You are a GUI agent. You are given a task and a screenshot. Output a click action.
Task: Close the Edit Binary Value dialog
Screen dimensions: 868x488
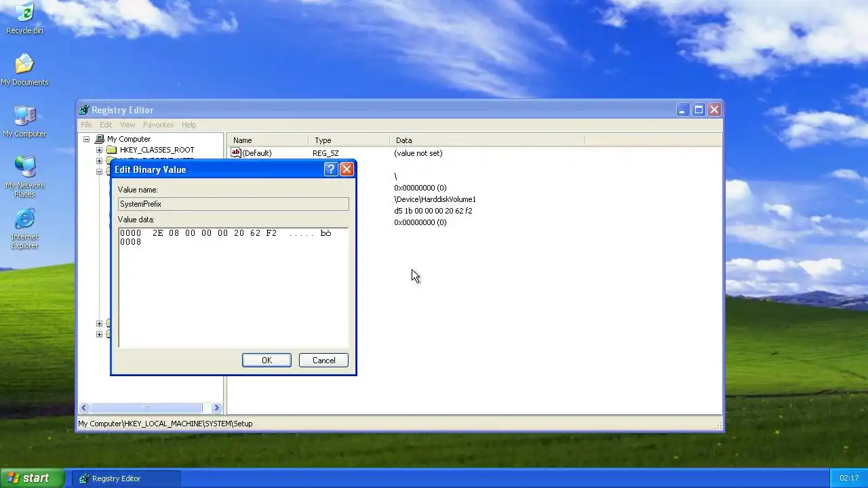pos(347,169)
